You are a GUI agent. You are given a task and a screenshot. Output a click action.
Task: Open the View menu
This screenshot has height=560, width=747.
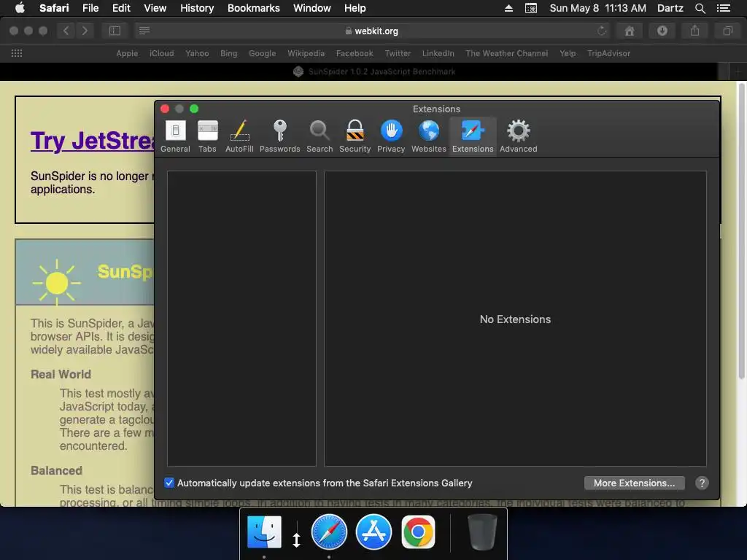155,8
